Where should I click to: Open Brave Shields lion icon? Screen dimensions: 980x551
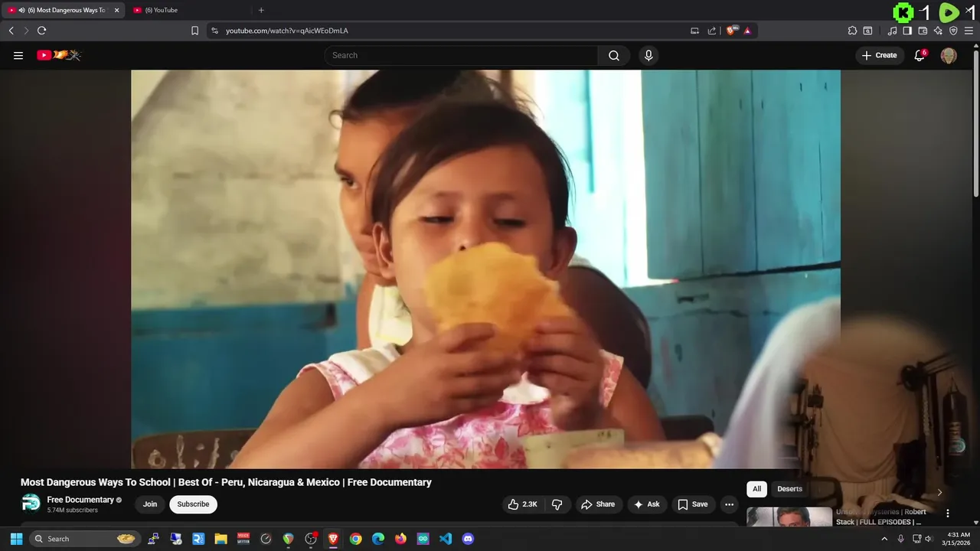tap(731, 31)
